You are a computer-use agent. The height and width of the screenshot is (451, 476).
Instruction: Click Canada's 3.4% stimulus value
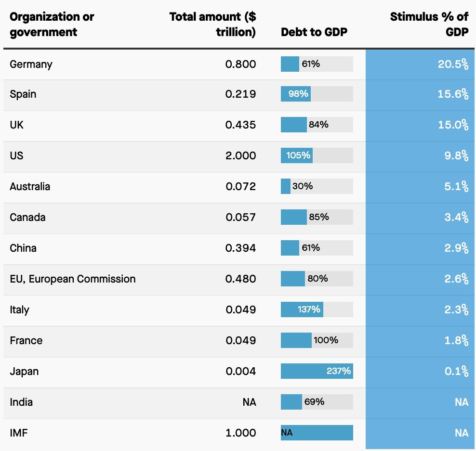point(456,217)
